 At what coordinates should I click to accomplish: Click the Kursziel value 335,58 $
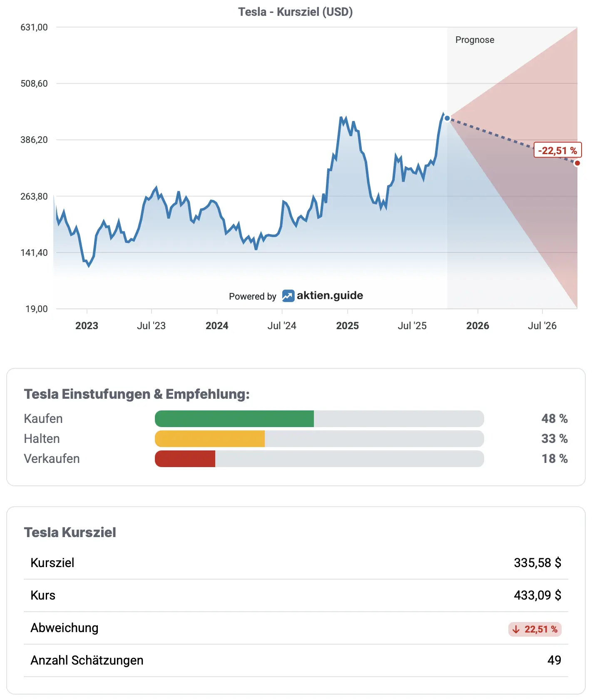coord(537,563)
